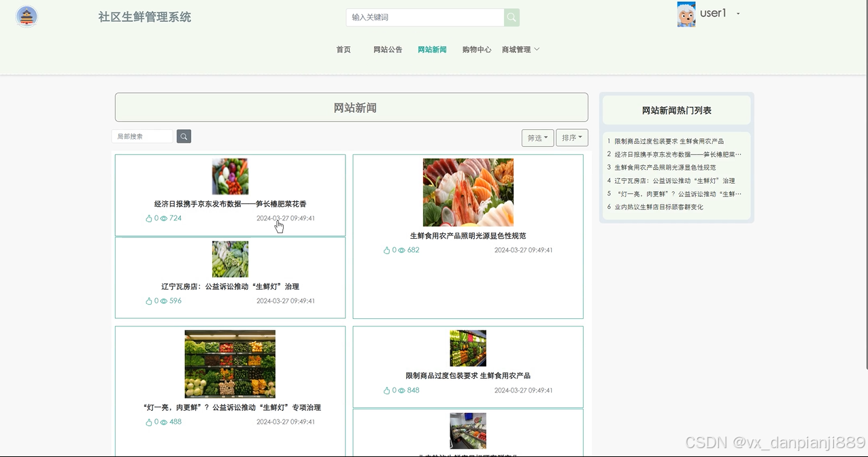Click the green vegetables thumbnail of 辽宁瓦房店 article
The height and width of the screenshot is (457, 868).
(230, 259)
